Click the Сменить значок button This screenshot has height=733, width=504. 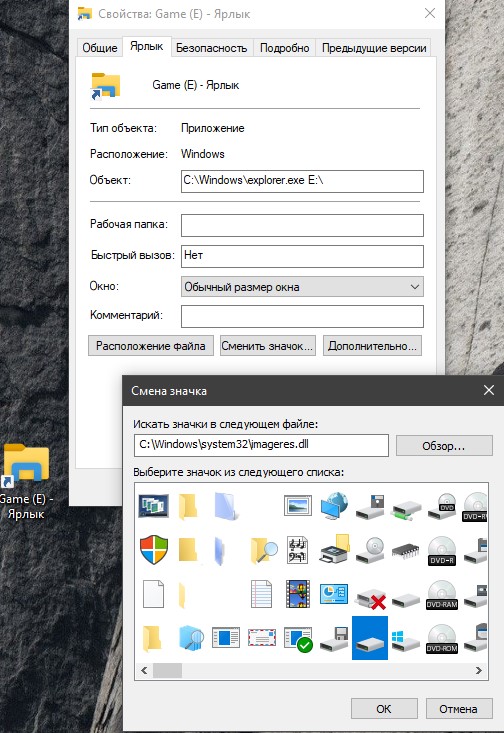[267, 346]
